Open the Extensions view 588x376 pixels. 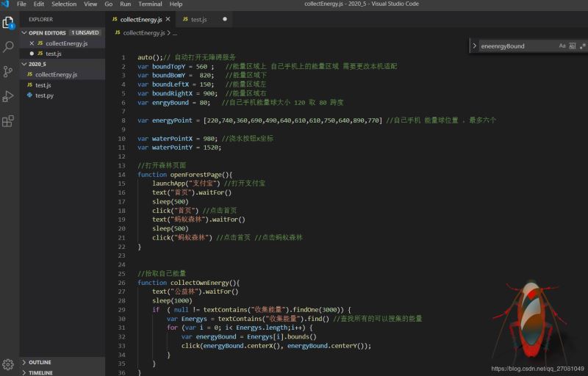point(9,121)
